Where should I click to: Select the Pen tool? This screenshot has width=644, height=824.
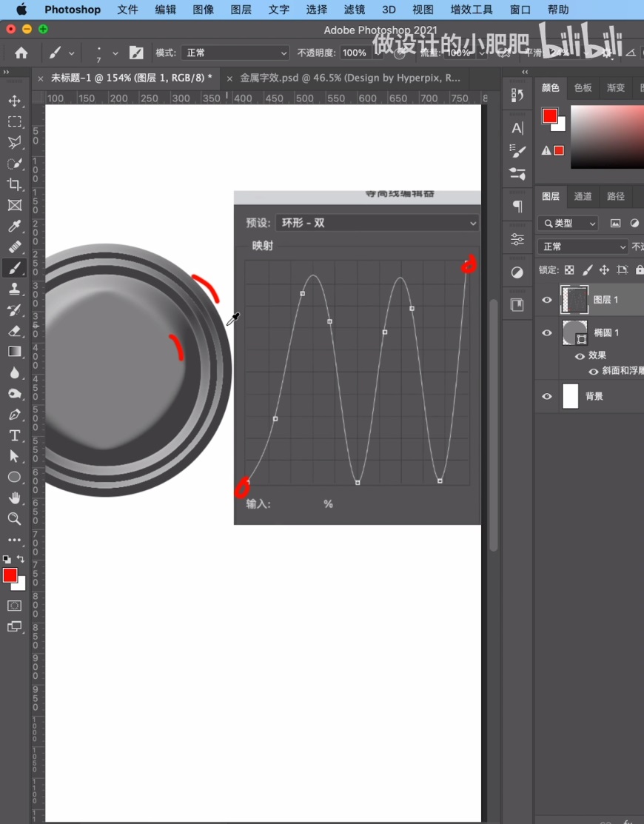[14, 414]
